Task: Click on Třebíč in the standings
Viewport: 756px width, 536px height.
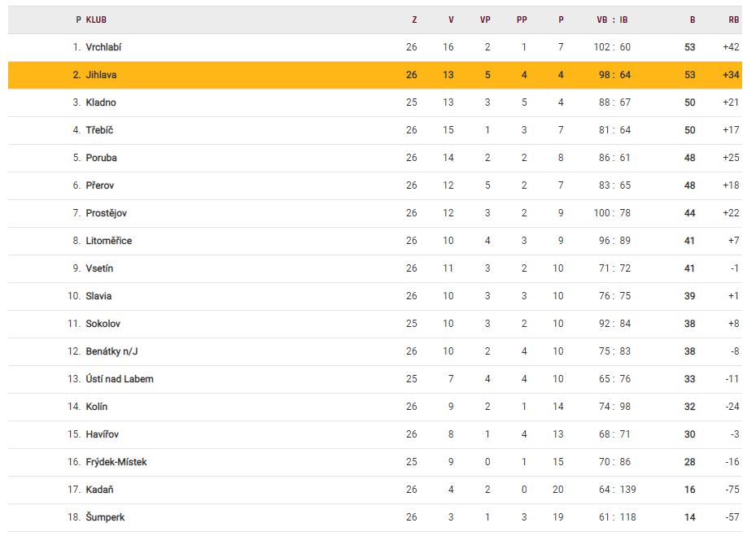Action: 101,130
